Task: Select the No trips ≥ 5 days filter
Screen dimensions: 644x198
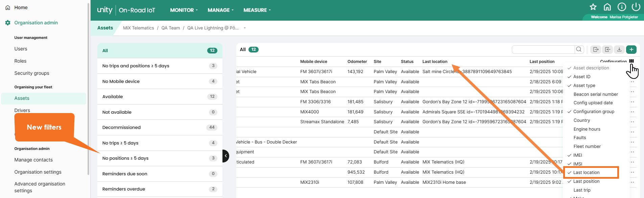Action: coord(160,143)
